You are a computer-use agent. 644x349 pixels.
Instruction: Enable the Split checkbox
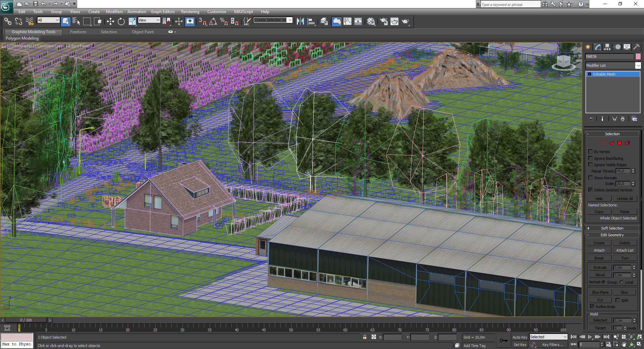[618, 300]
